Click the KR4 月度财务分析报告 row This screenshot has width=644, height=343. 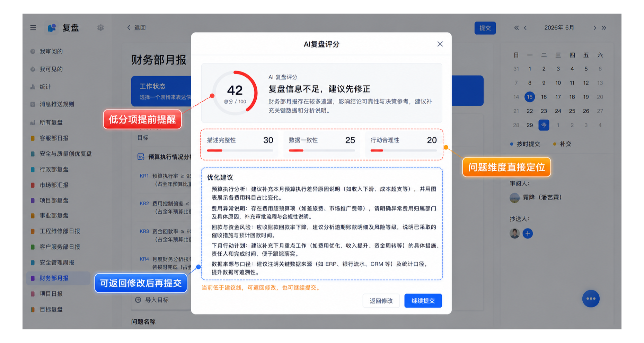(165, 263)
